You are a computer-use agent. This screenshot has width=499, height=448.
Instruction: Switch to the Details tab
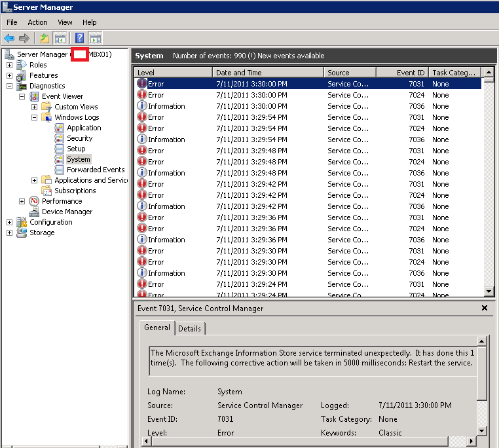pyautogui.click(x=190, y=328)
